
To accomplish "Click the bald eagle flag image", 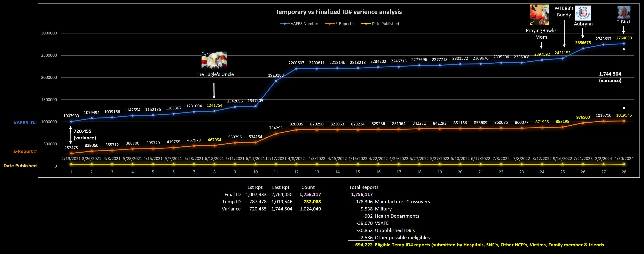I will (214, 60).
